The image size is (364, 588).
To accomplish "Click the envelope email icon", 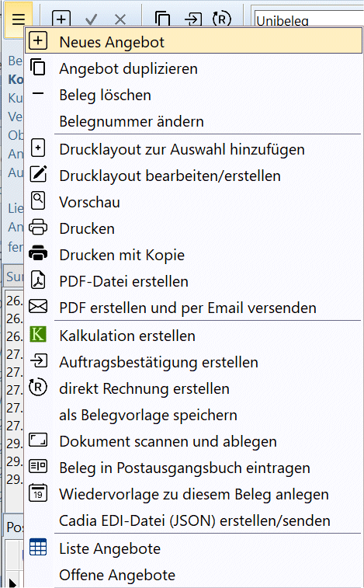I will tap(38, 307).
